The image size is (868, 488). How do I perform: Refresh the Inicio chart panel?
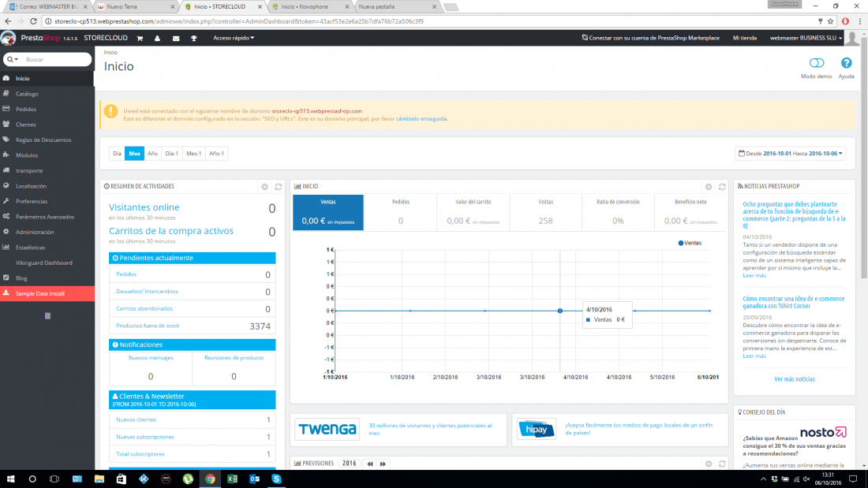(x=722, y=187)
